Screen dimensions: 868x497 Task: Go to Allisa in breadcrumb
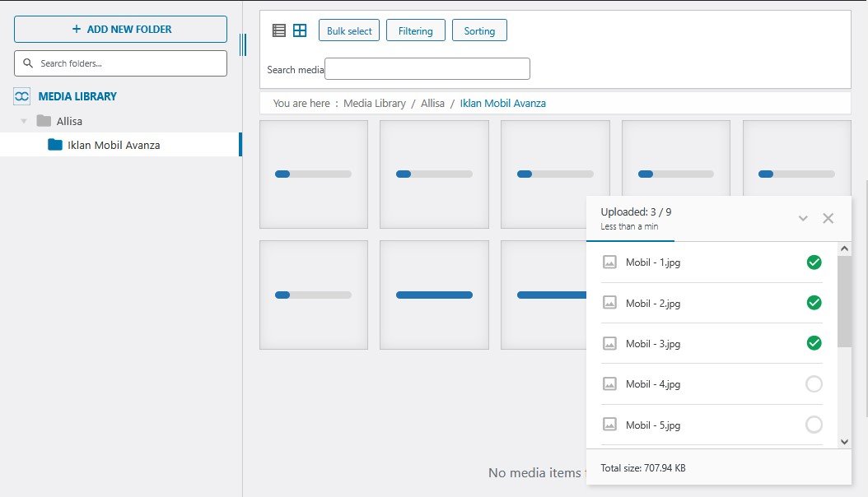432,104
